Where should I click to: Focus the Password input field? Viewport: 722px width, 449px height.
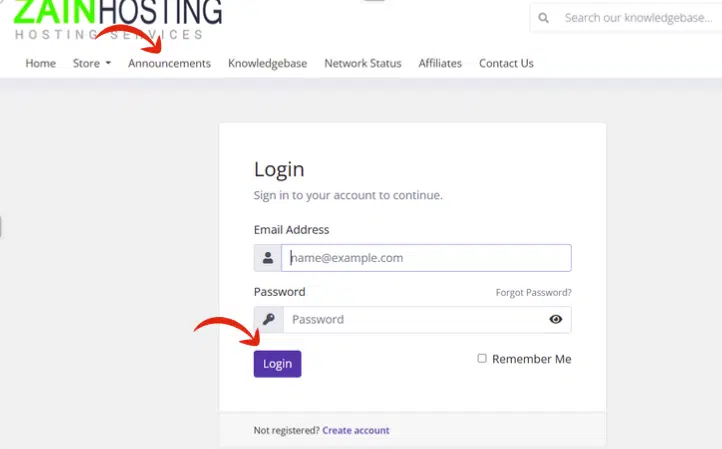[x=412, y=320]
